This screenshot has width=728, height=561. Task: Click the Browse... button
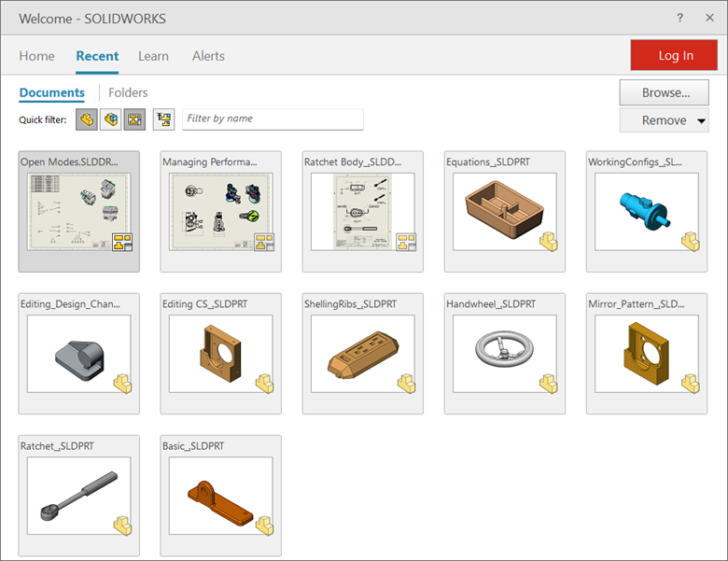(x=665, y=92)
